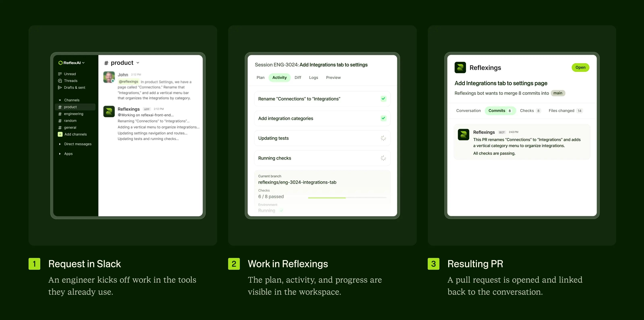Screen dimensions: 644x320
Task: Click "Updating settings navigation and routes..." line
Action: click(x=153, y=133)
